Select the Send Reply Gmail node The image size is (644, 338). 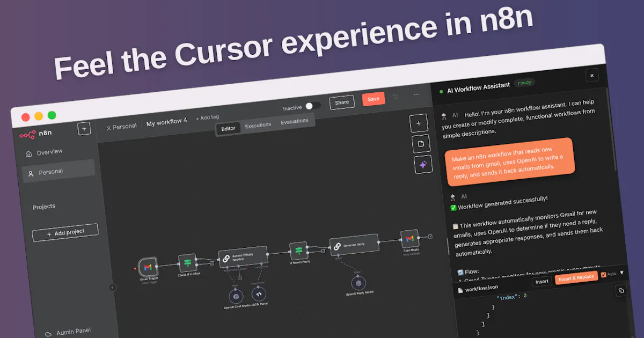coord(409,239)
